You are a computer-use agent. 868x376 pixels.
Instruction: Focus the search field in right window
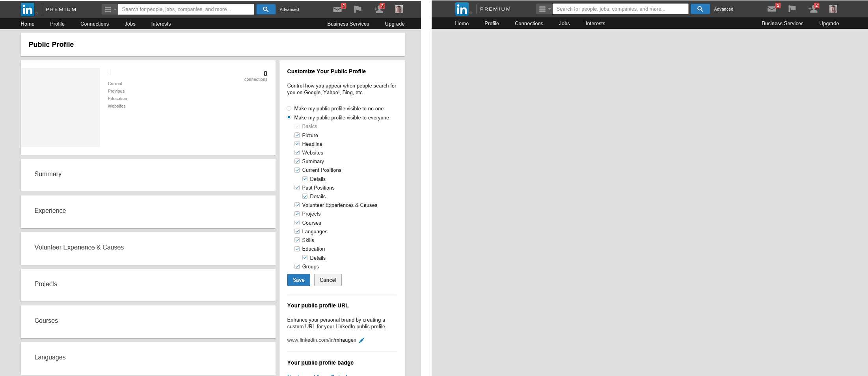pos(620,9)
